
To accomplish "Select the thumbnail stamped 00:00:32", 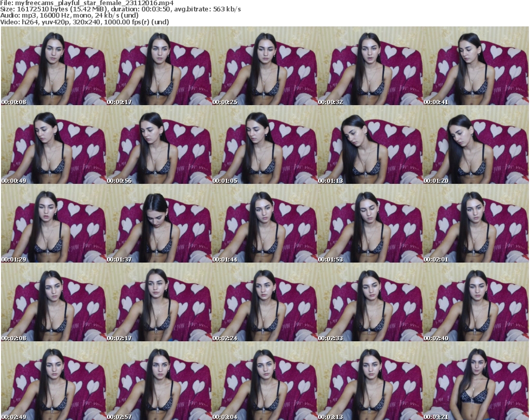I will coord(370,66).
